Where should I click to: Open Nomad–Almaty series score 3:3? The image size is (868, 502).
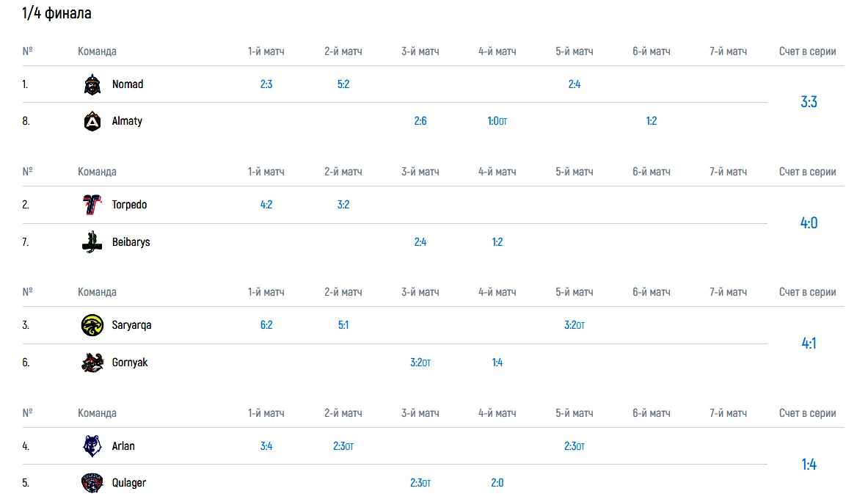click(809, 103)
